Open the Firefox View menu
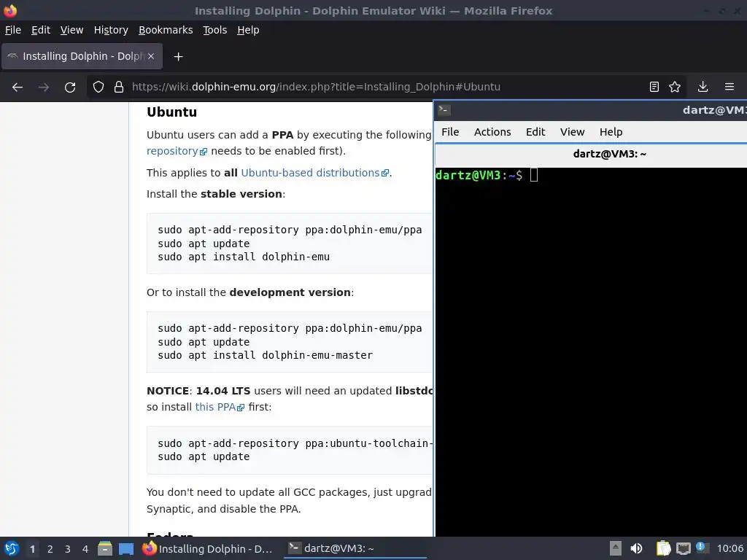Image resolution: width=747 pixels, height=560 pixels. click(71, 30)
